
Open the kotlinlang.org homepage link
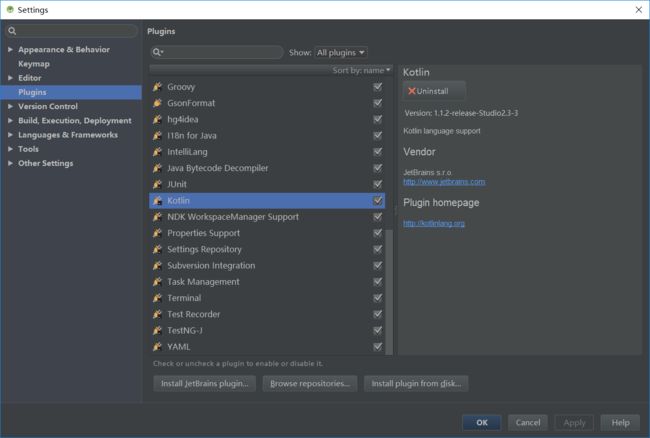(434, 223)
